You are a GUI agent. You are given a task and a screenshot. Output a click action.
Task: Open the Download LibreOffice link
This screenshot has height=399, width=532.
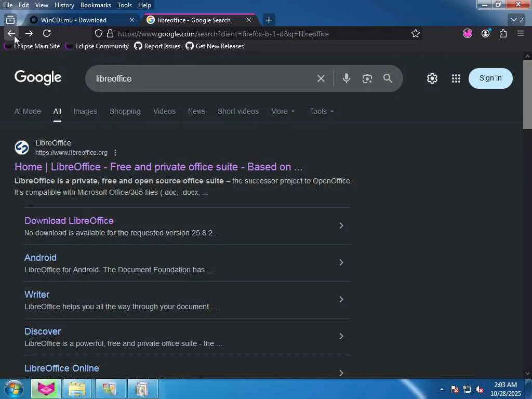tap(69, 220)
